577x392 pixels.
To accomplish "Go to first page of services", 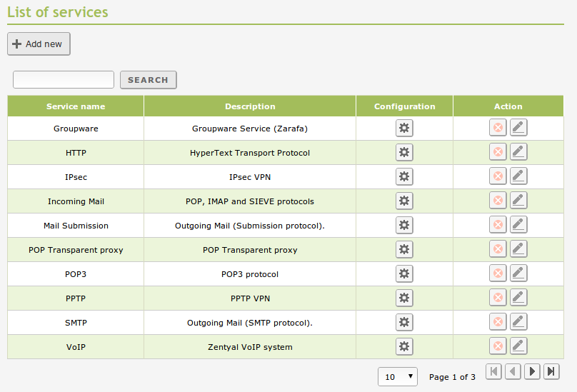I will 493,371.
